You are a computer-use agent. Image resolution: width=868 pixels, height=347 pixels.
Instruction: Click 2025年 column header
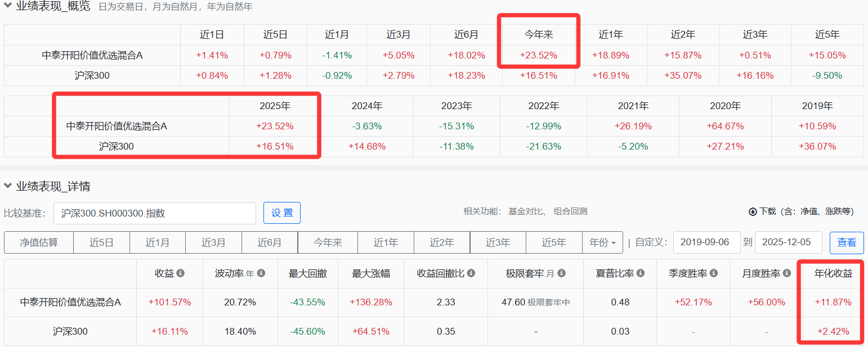click(275, 106)
